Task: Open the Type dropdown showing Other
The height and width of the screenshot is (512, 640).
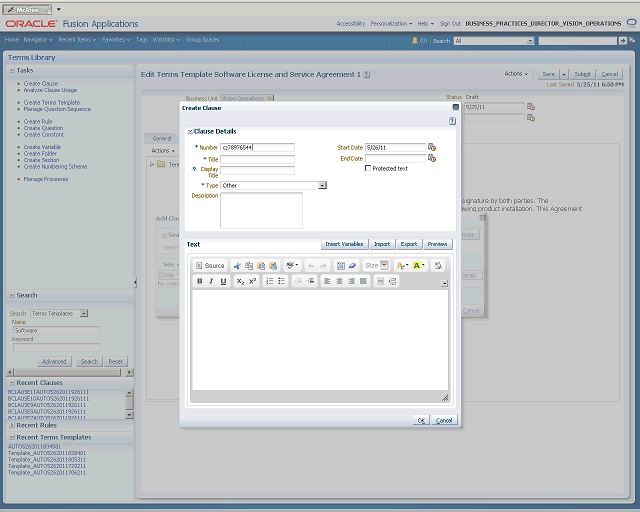Action: 322,185
